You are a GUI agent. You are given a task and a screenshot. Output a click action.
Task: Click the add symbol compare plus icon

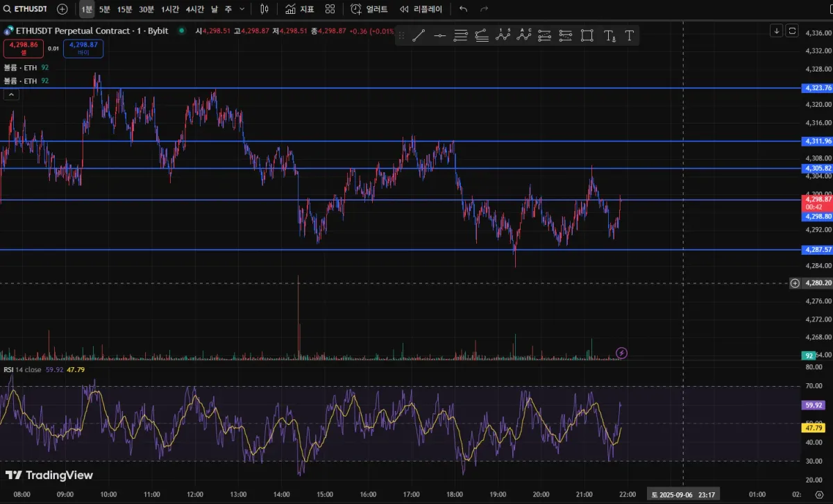pos(62,9)
